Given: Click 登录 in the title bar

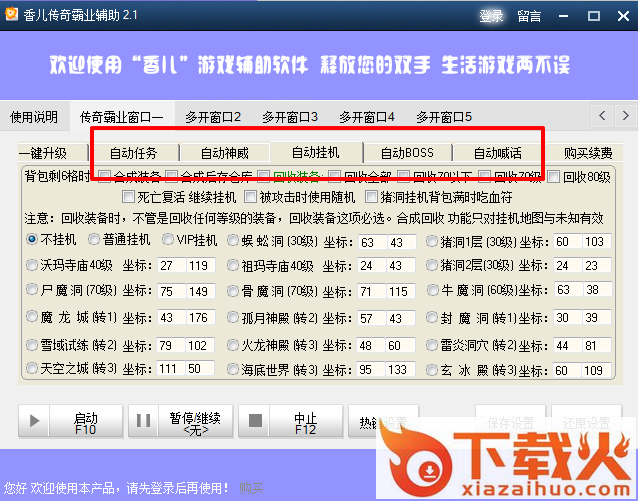Looking at the screenshot, I should click(x=490, y=16).
